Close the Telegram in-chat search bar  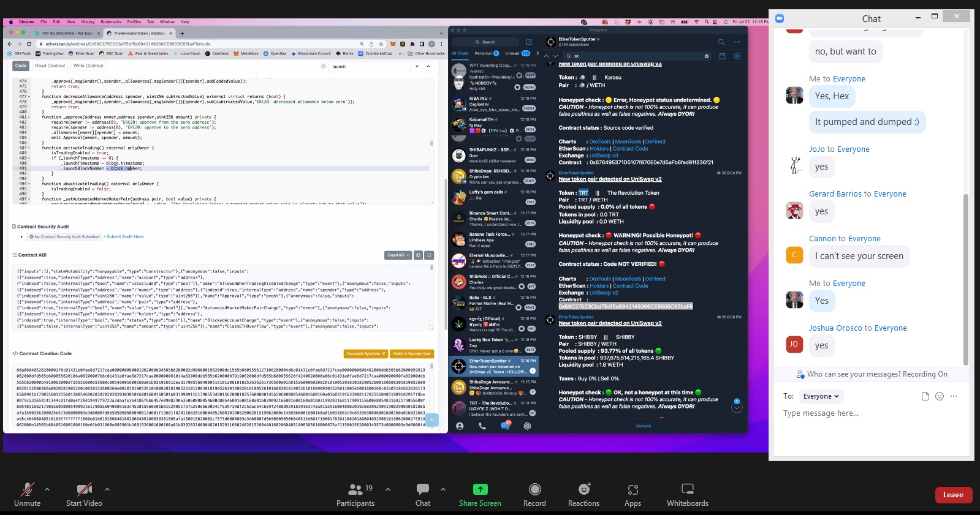pos(737,56)
